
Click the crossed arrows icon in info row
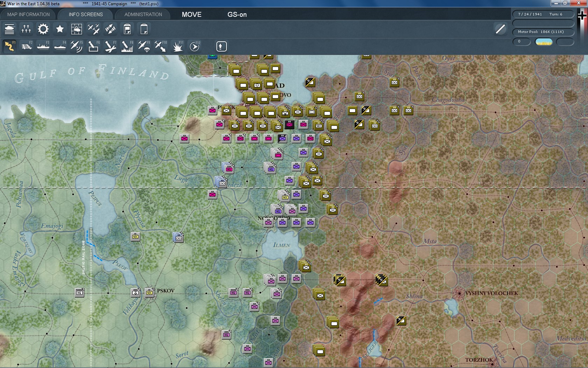coord(110,29)
